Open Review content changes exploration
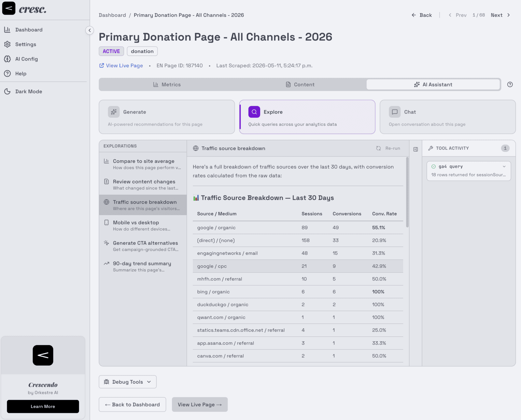 coord(143,185)
